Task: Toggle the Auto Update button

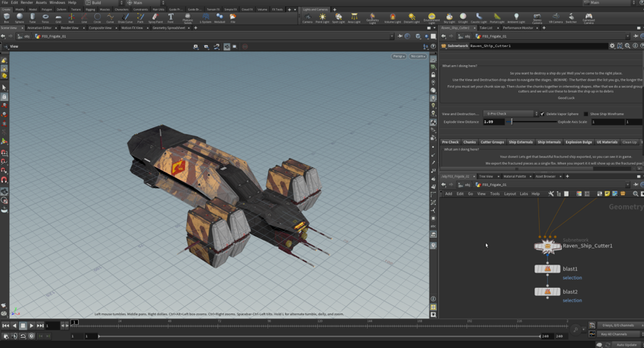Action: click(x=626, y=344)
